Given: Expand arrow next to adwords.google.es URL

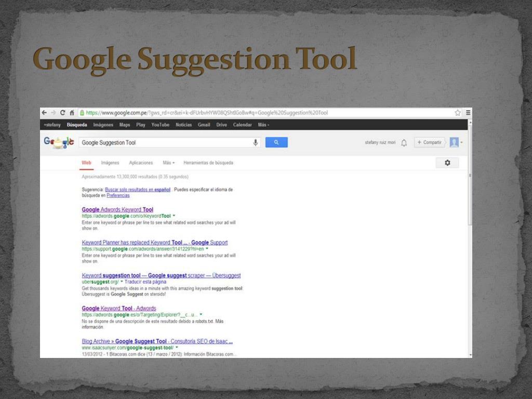Looking at the screenshot, I should pos(201,314).
